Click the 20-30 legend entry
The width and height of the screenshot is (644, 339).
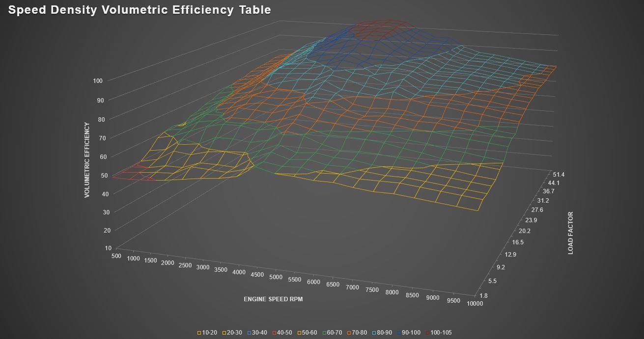coord(232,333)
